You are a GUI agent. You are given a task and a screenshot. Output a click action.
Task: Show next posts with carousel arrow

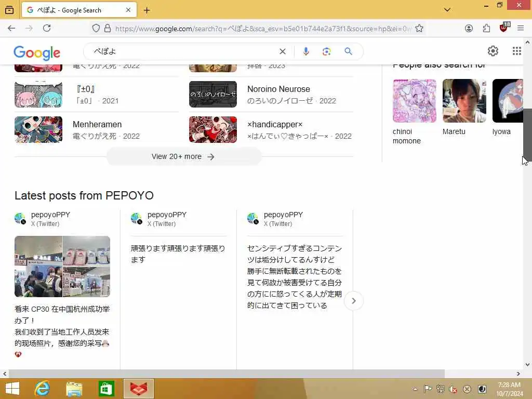(x=353, y=301)
